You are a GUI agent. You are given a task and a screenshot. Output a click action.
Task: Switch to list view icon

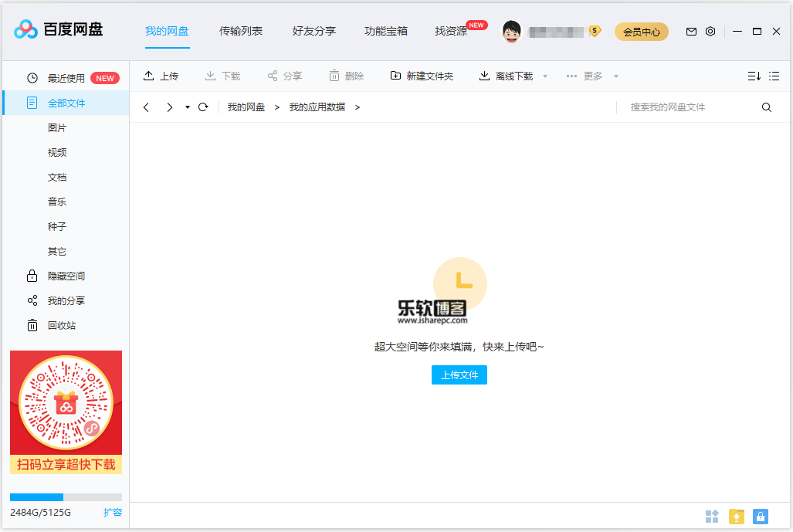tap(774, 76)
